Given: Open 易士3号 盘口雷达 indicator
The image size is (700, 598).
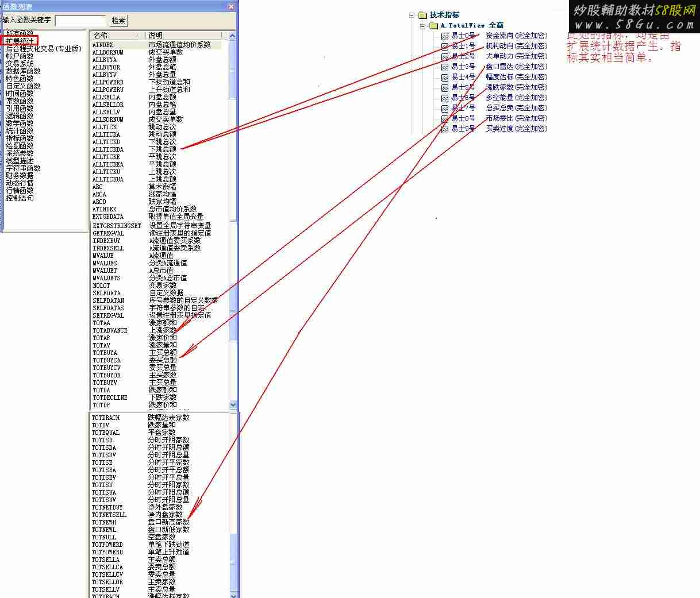Looking at the screenshot, I should pyautogui.click(x=499, y=67).
